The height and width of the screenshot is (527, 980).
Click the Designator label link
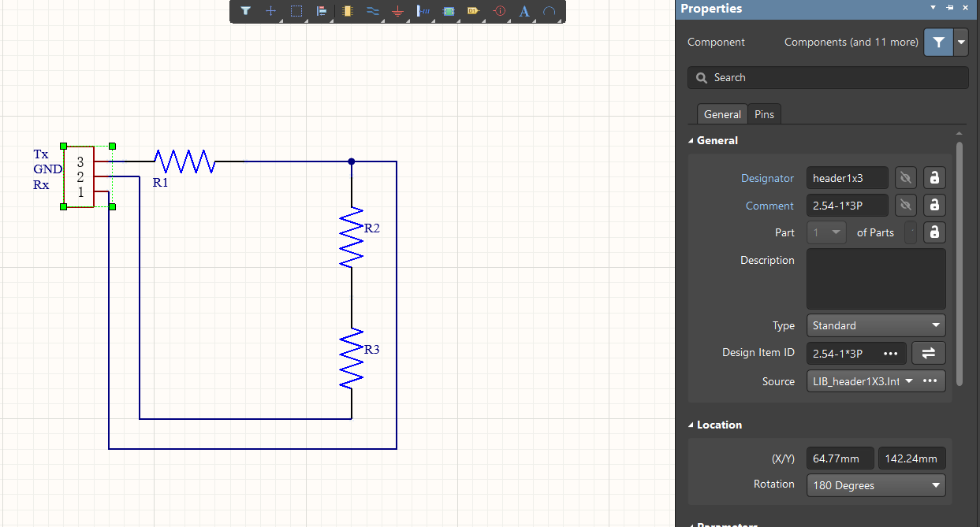click(x=767, y=178)
